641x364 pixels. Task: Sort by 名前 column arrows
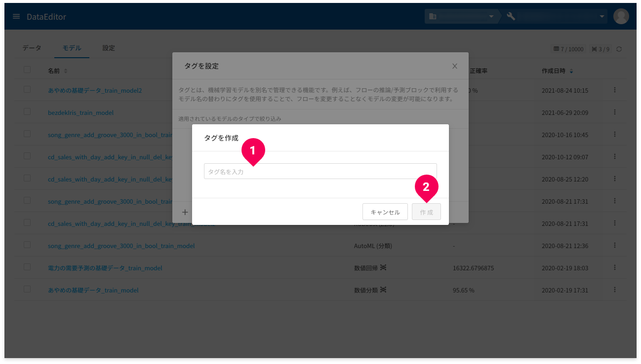point(66,71)
